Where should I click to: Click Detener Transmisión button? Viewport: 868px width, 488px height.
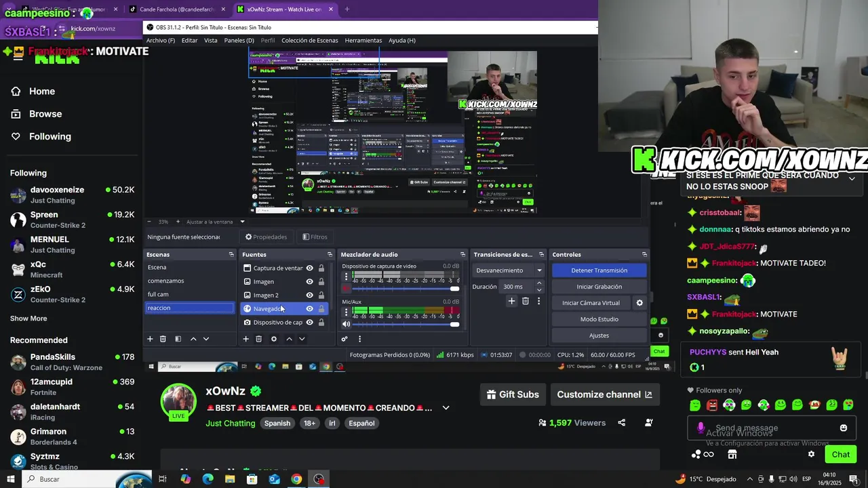tap(599, 270)
